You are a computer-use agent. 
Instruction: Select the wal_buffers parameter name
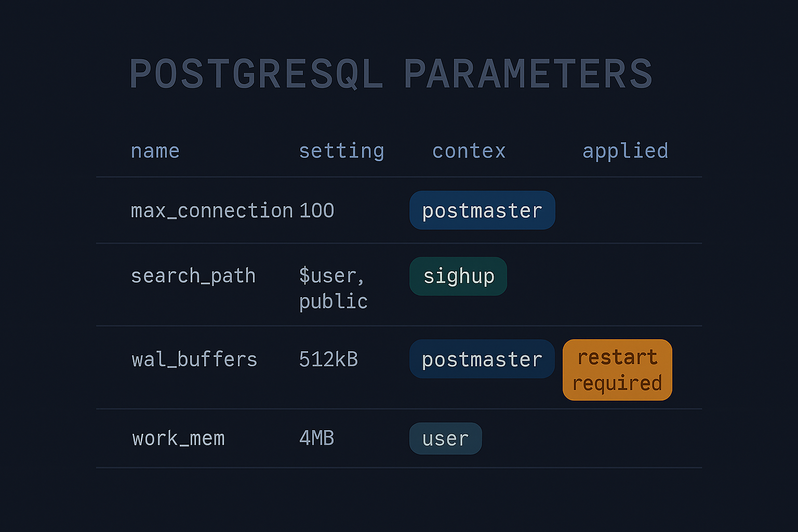tap(194, 360)
